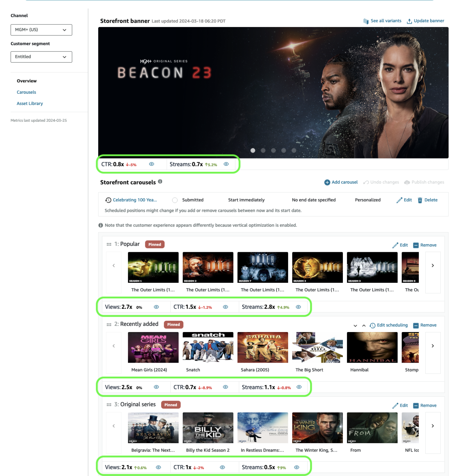Screen dimensions: 464x476
Task: Click the Publish changes button
Action: [424, 182]
